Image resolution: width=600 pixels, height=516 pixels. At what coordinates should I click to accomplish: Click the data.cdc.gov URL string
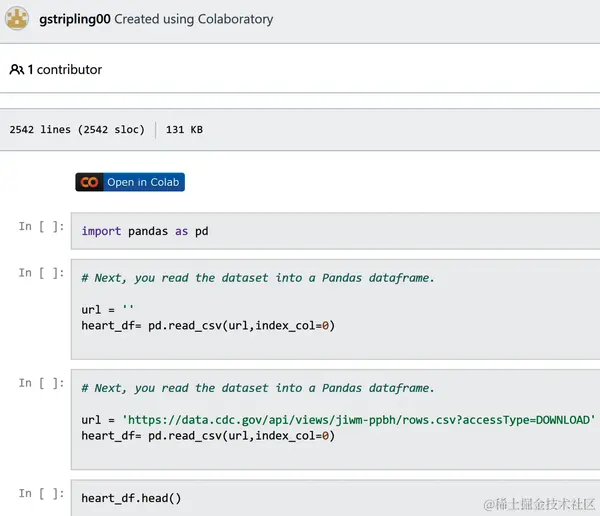coord(359,420)
